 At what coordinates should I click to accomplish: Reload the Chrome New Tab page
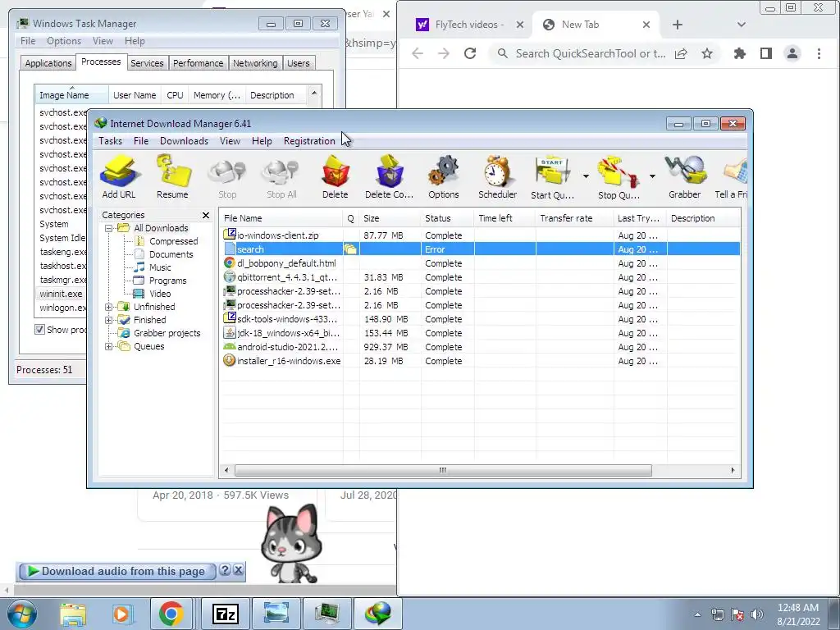coord(470,53)
